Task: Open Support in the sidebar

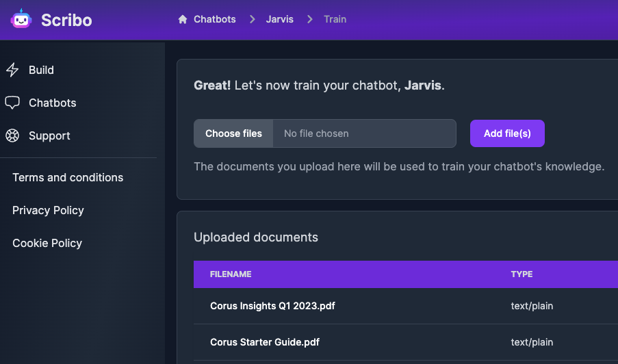Action: (x=49, y=136)
